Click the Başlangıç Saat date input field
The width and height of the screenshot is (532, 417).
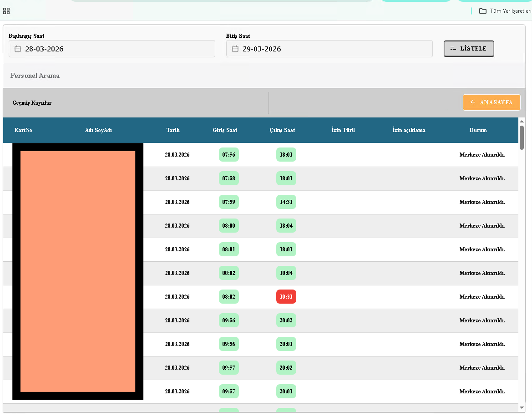111,48
